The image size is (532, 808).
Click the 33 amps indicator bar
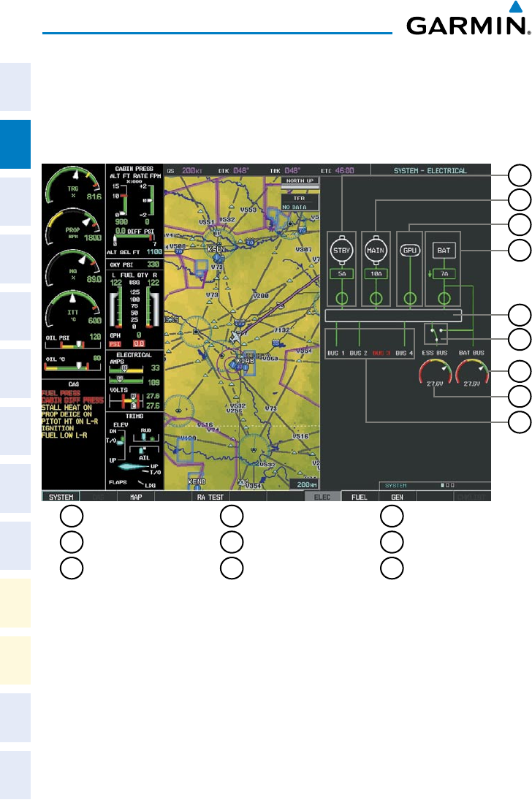[x=126, y=370]
